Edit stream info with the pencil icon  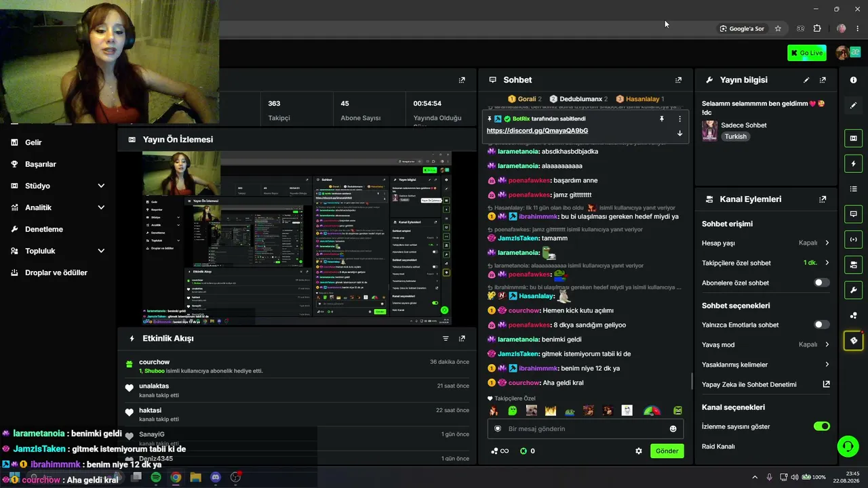tap(806, 80)
